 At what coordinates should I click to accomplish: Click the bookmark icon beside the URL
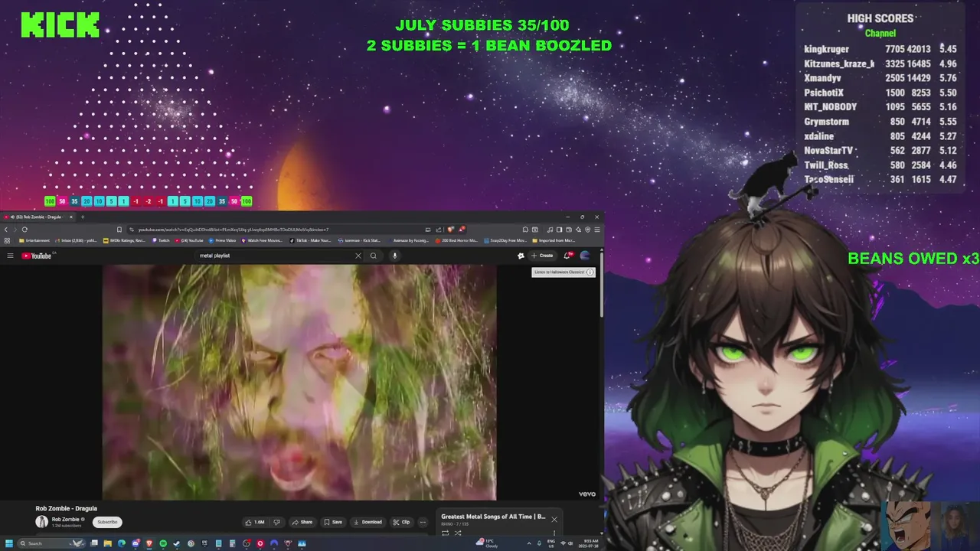119,230
